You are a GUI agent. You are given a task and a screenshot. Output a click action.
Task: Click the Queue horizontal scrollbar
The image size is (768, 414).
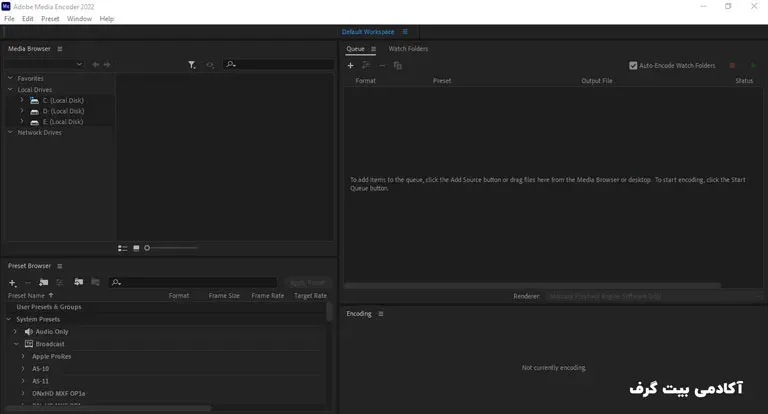[532, 285]
